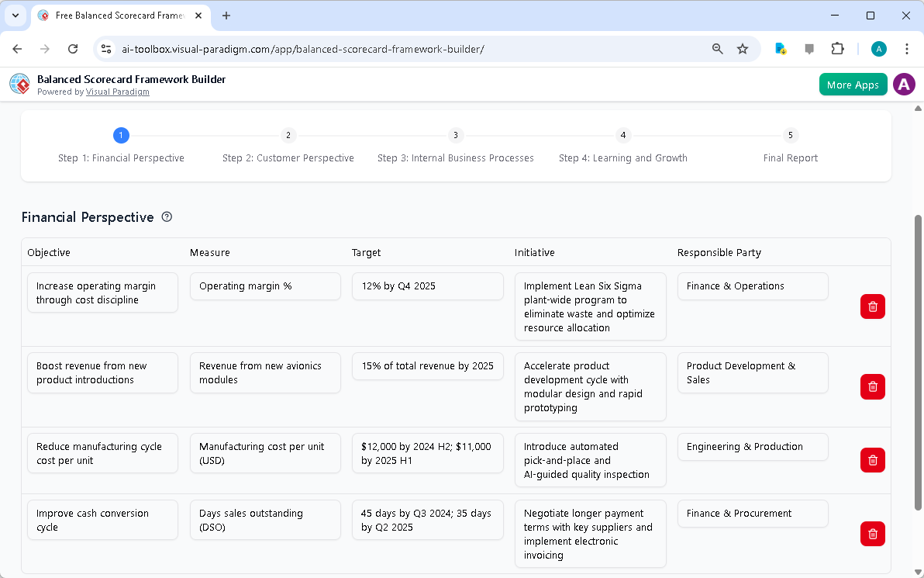924x578 pixels.
Task: Edit the "Operating margin %" measure field
Action: (265, 286)
